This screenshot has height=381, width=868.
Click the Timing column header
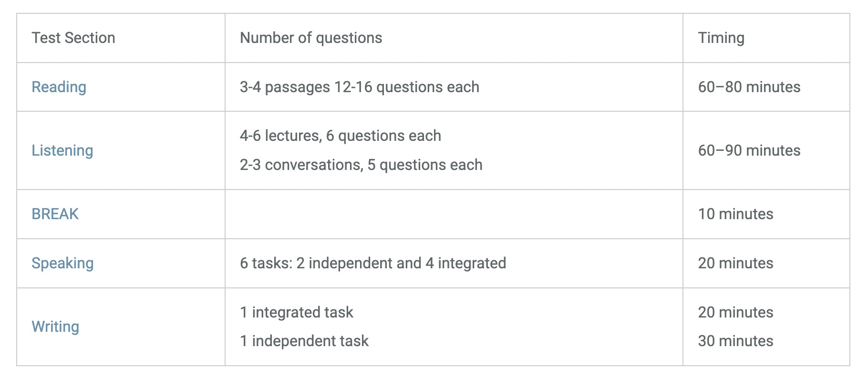point(721,38)
